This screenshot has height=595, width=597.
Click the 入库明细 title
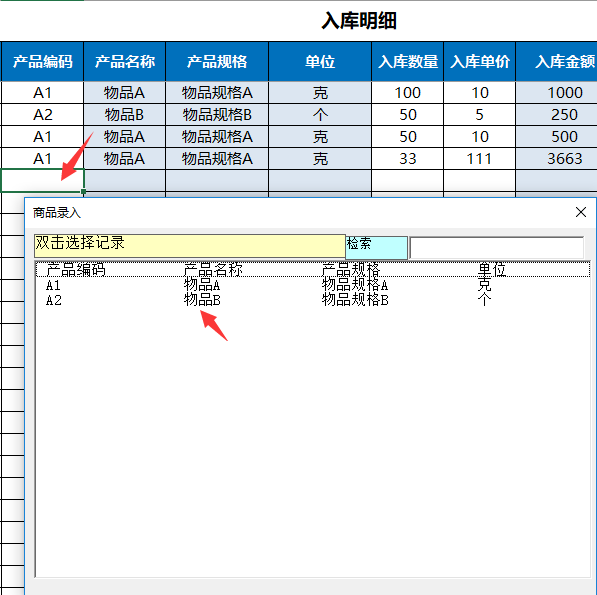coord(359,21)
